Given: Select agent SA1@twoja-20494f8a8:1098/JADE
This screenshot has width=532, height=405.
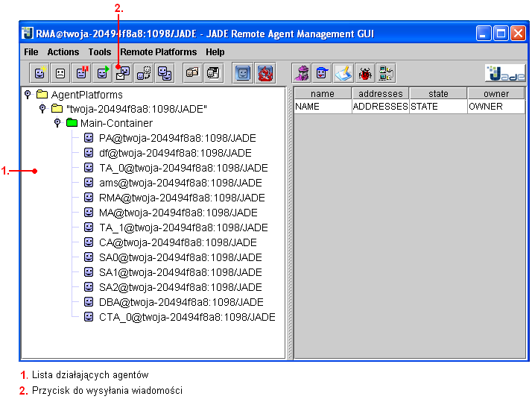Looking at the screenshot, I should click(173, 272).
